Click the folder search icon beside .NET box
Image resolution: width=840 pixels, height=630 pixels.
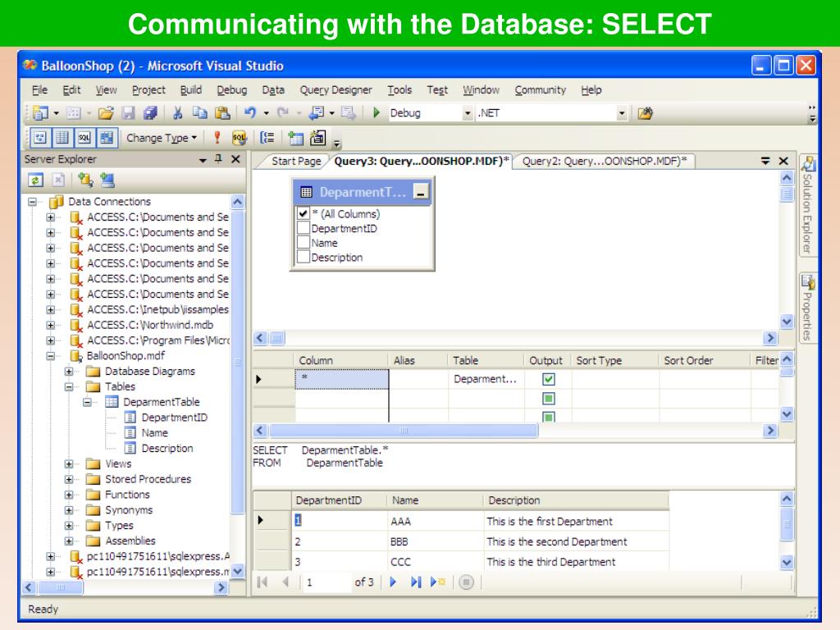click(x=645, y=113)
